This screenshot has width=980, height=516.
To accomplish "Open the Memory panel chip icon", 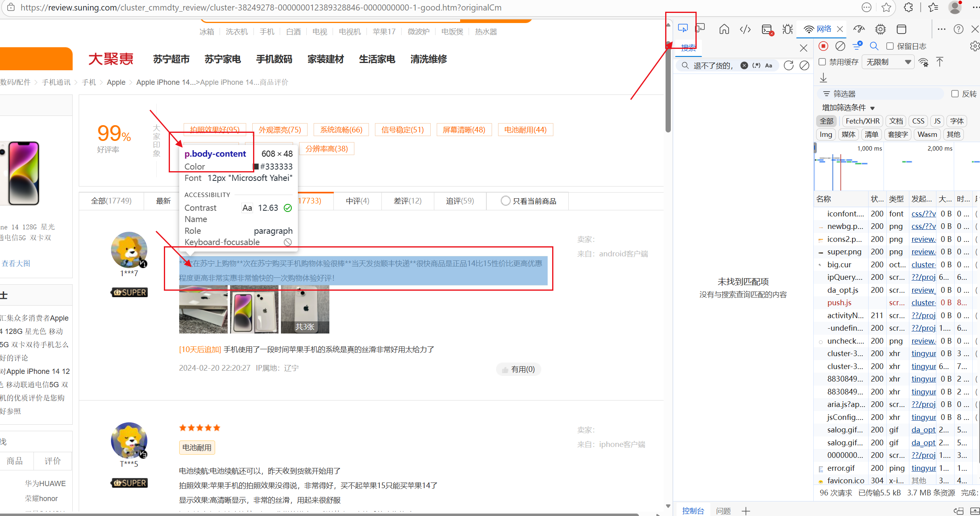I will pos(880,29).
